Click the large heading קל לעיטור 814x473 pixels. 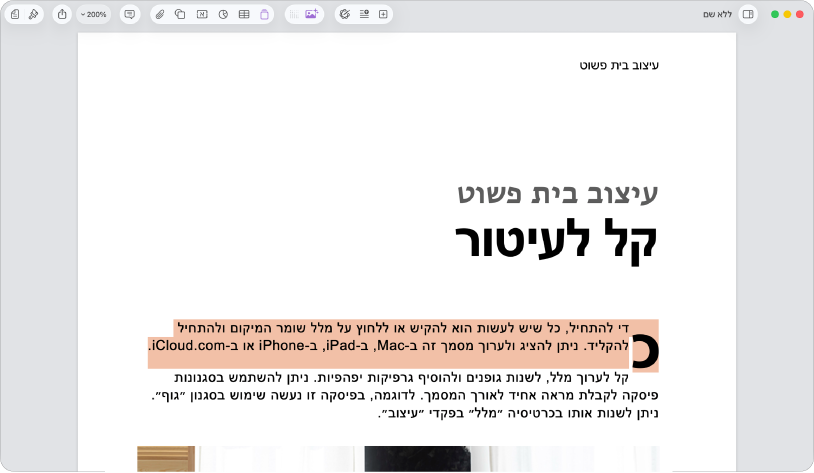557,242
